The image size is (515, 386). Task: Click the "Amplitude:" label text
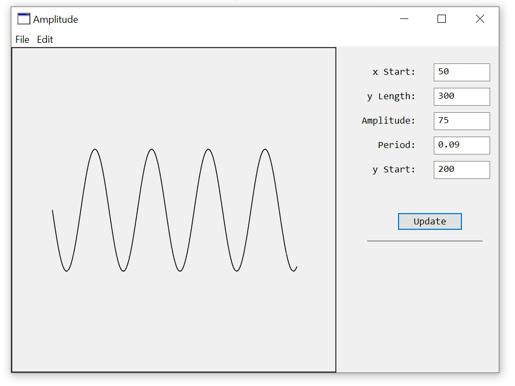389,121
